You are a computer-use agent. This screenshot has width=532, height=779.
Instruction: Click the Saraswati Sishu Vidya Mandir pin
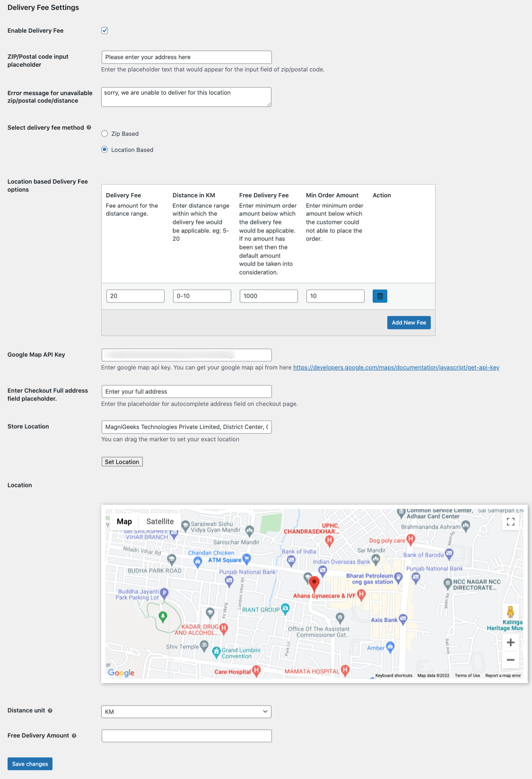tap(186, 525)
